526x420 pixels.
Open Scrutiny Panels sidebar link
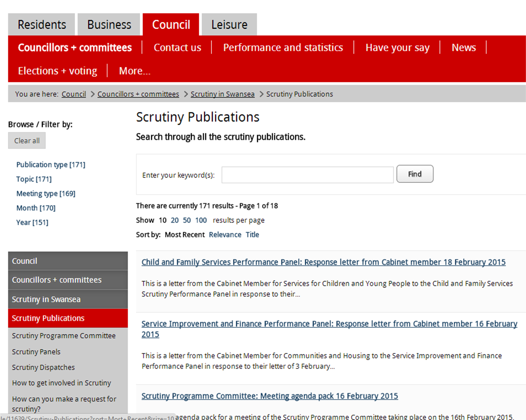[x=36, y=352]
